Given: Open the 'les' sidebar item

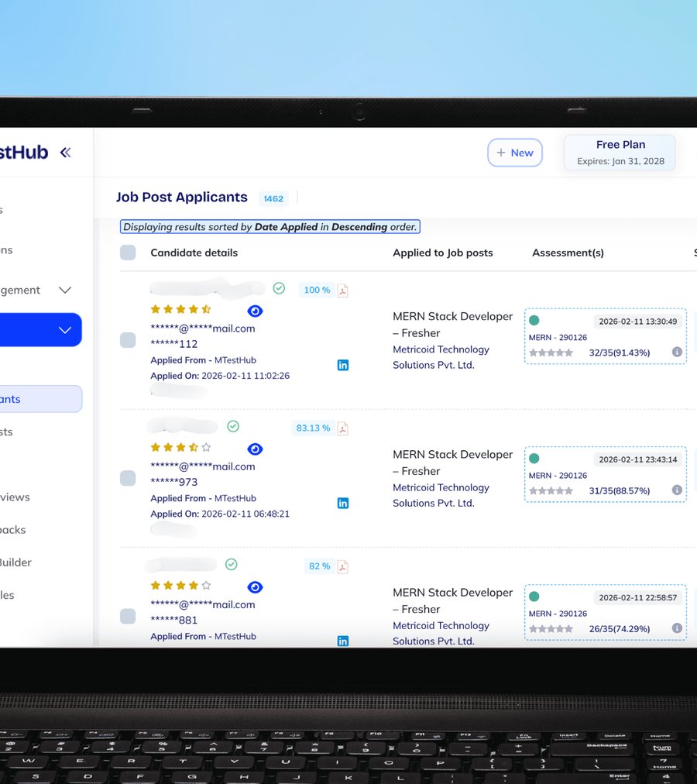Looking at the screenshot, I should [x=8, y=595].
